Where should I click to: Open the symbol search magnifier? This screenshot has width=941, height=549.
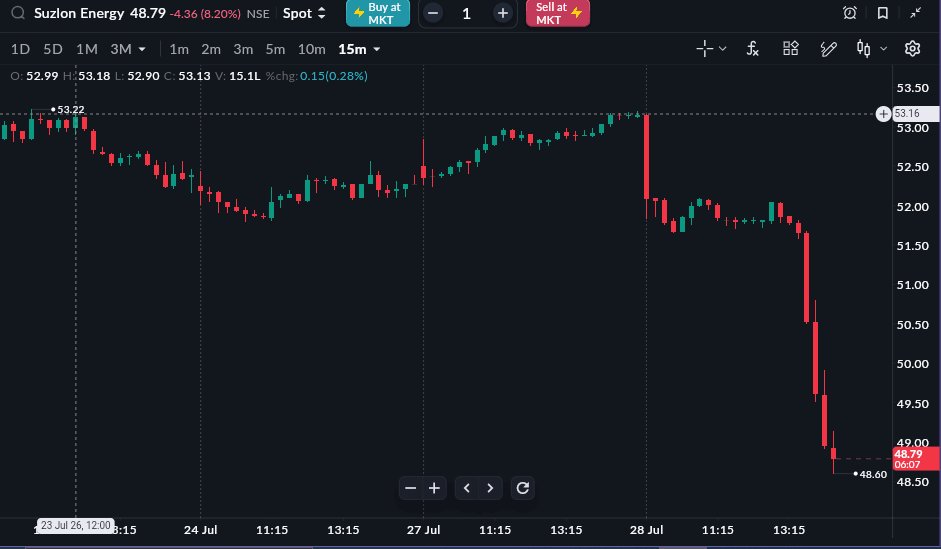click(x=18, y=13)
